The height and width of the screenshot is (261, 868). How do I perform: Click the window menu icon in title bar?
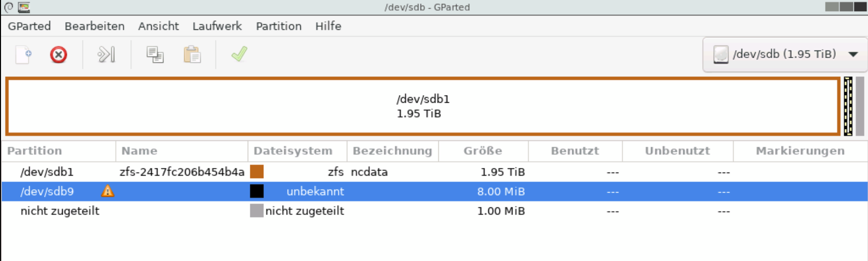pos(24,7)
